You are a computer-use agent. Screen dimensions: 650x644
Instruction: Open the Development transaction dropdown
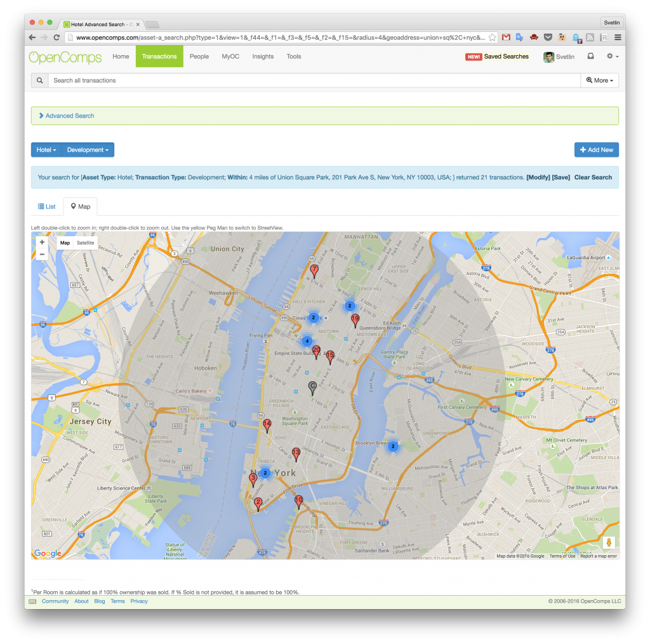click(x=88, y=150)
